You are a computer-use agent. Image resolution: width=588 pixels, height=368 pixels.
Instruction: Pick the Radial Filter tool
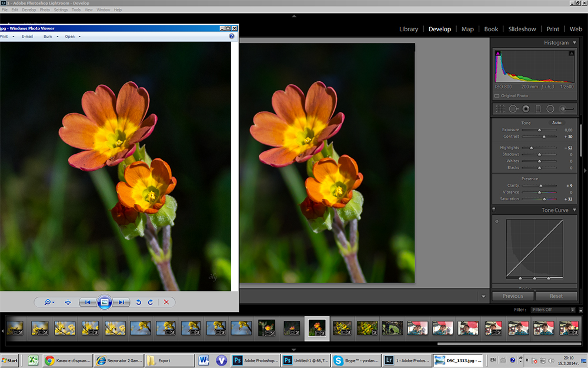[550, 108]
